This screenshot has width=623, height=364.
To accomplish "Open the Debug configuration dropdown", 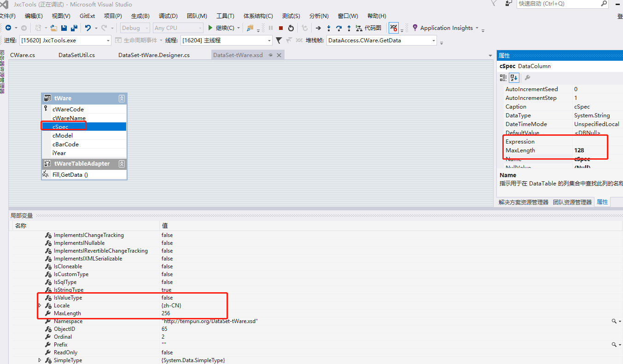I will [134, 28].
